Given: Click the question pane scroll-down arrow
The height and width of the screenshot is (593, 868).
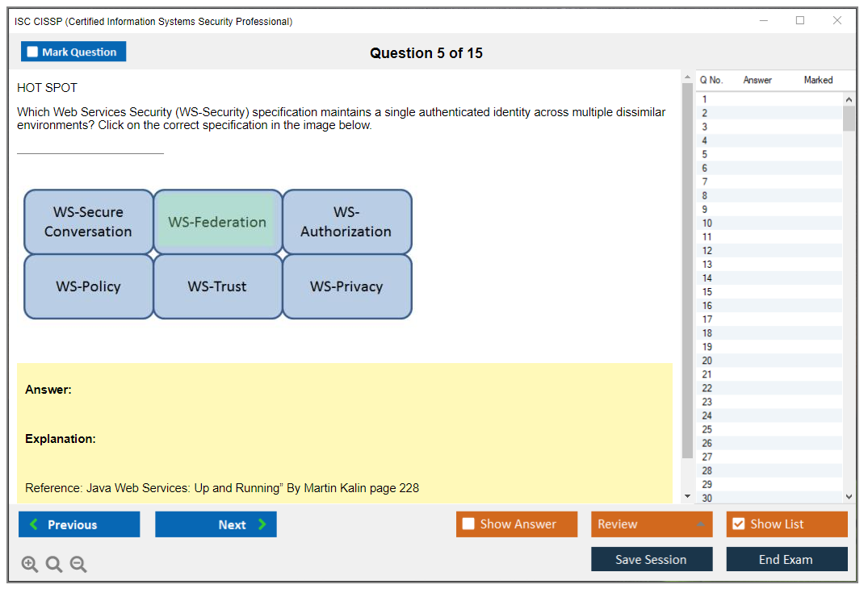Looking at the screenshot, I should coord(687,496).
